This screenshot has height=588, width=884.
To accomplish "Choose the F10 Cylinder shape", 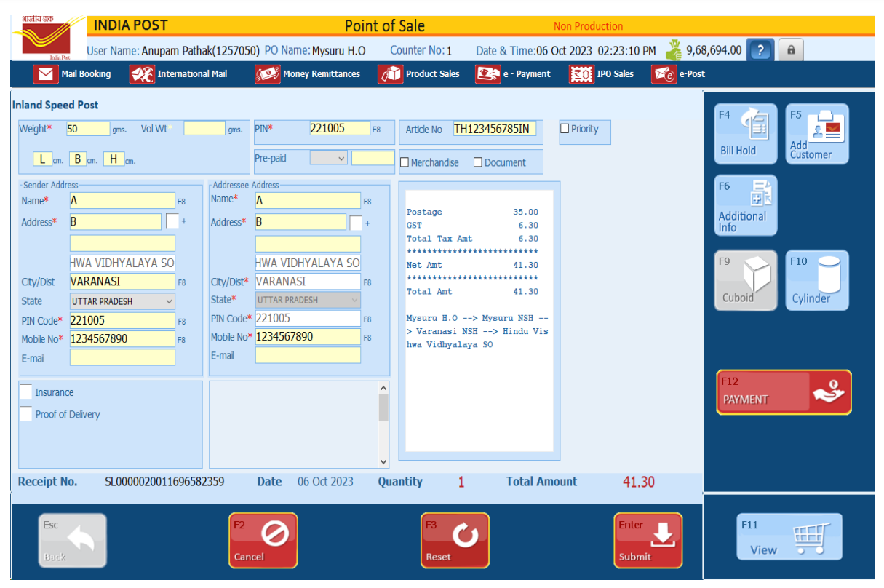I will pyautogui.click(x=816, y=280).
